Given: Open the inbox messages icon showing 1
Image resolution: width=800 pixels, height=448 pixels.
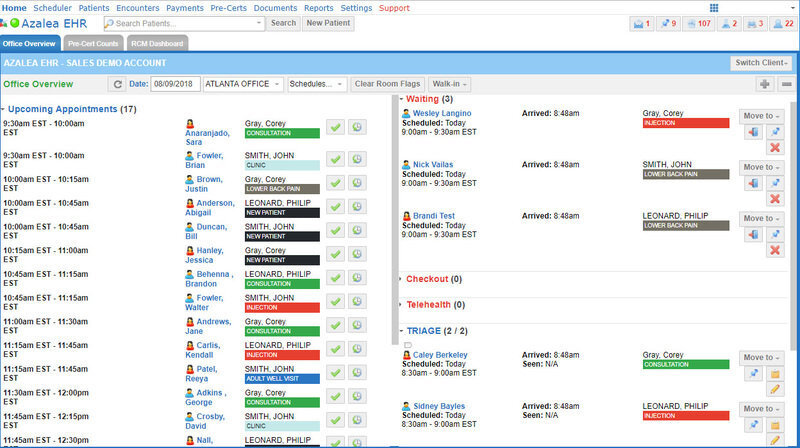Looking at the screenshot, I should click(x=642, y=23).
